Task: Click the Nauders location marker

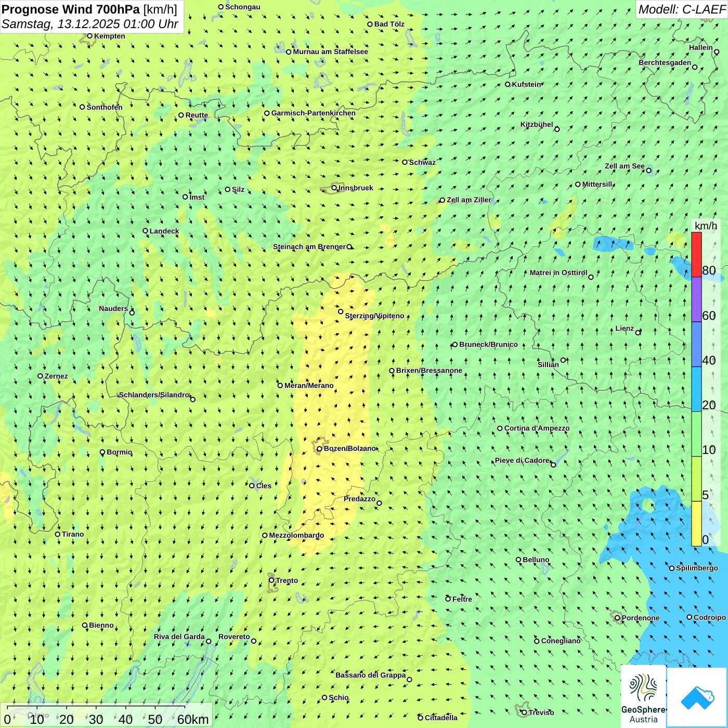Action: 132,313
